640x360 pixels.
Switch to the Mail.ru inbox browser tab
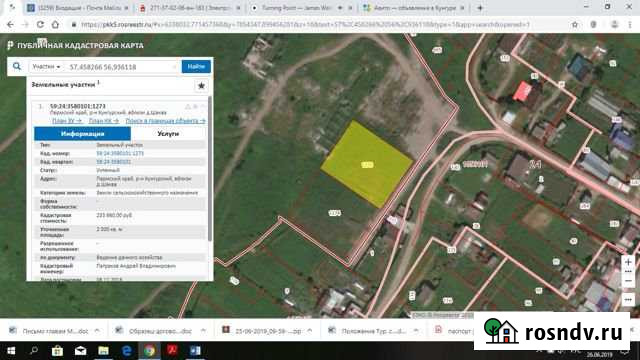[77, 8]
